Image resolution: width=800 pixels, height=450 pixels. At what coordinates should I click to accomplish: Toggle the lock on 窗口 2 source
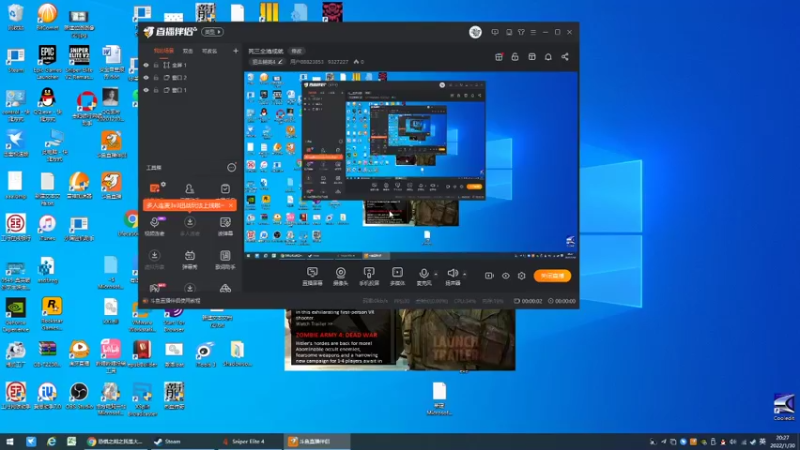156,78
